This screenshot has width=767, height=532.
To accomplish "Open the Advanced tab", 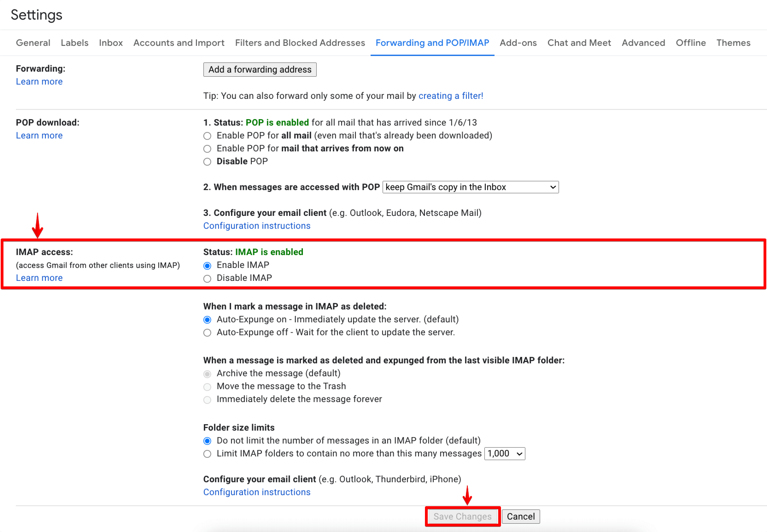I will pyautogui.click(x=643, y=43).
